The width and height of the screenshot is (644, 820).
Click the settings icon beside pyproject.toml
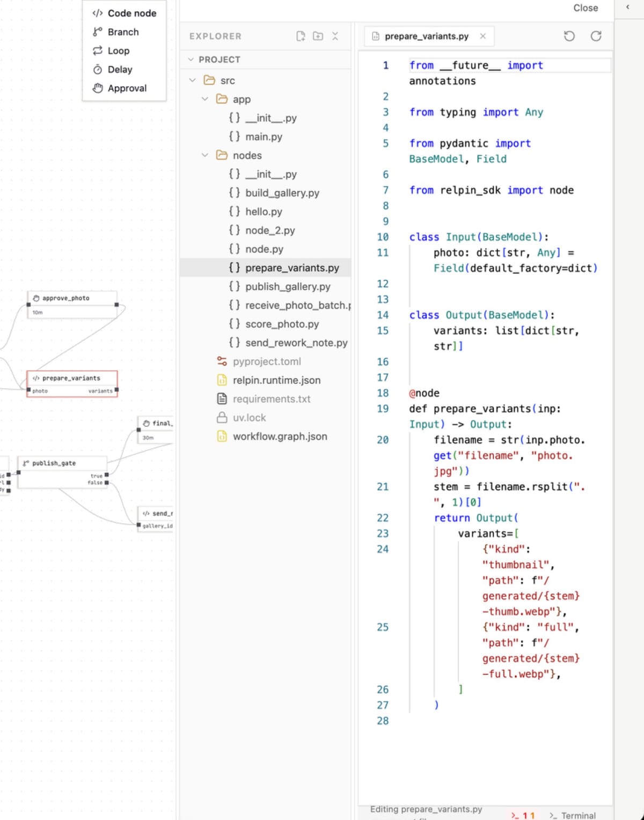coord(222,361)
